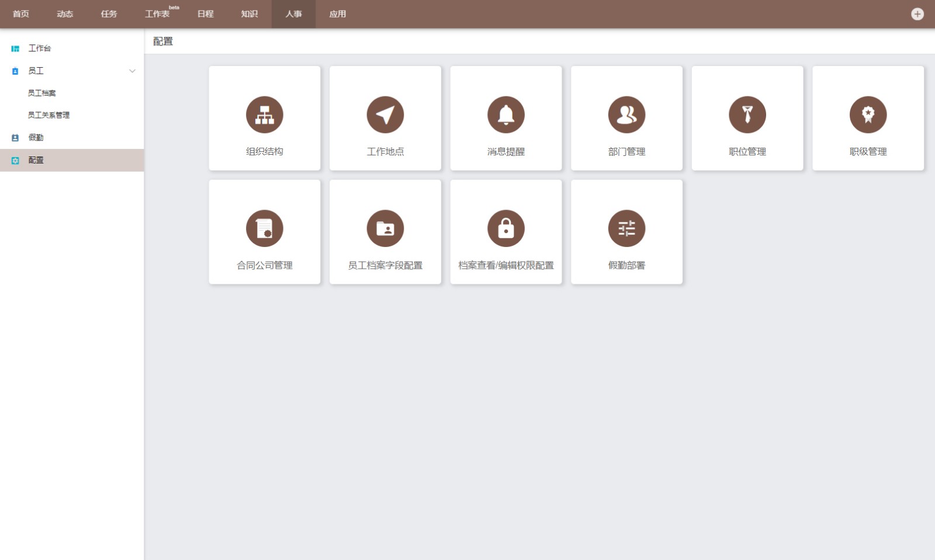935x560 pixels.
Task: Switch to the 动态 tab
Action: coord(65,14)
